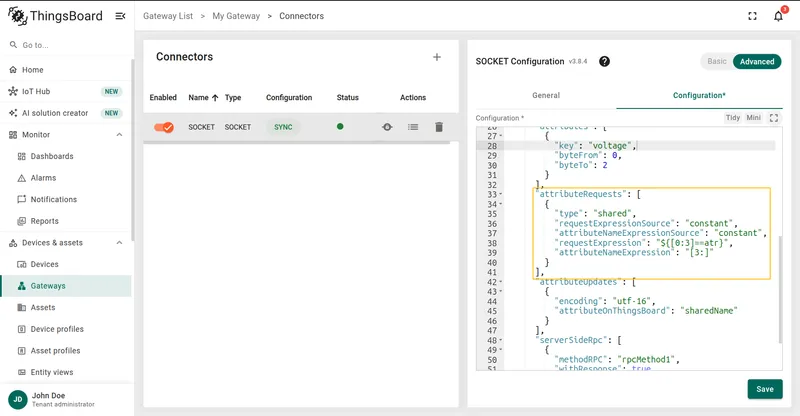Open Entity views page

point(66,372)
